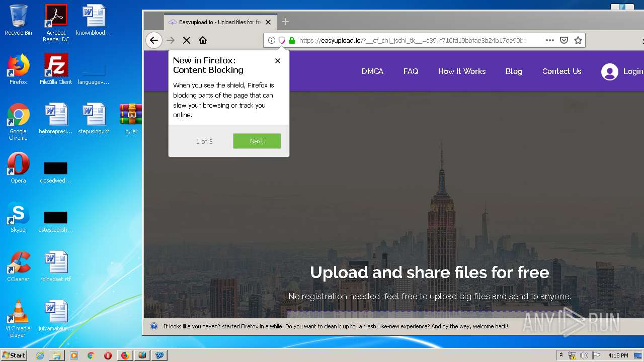This screenshot has height=362, width=644.
Task: Select the languagev desktop file
Action: click(94, 73)
